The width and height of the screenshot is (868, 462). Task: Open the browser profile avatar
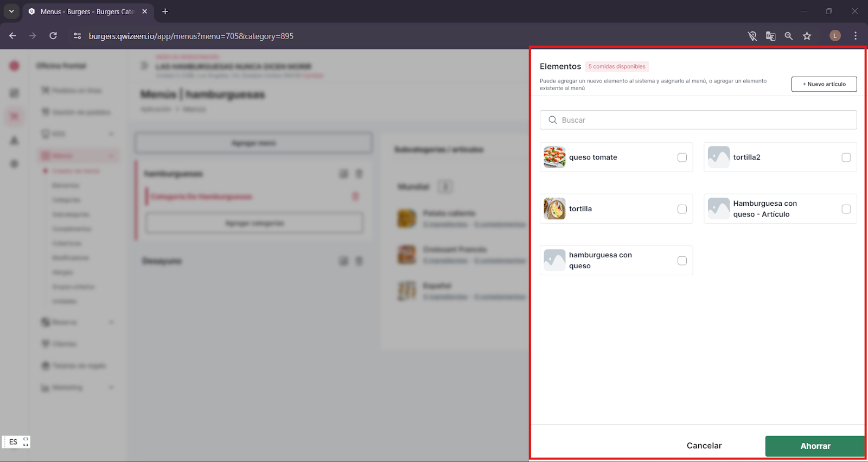click(x=835, y=36)
